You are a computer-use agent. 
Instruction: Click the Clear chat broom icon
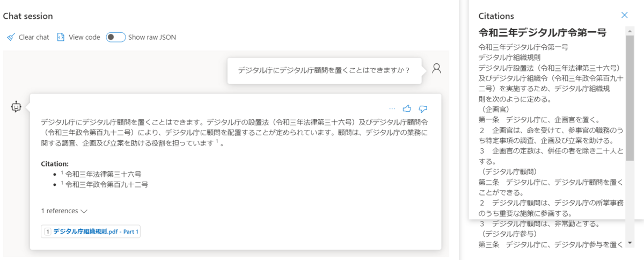pos(11,37)
